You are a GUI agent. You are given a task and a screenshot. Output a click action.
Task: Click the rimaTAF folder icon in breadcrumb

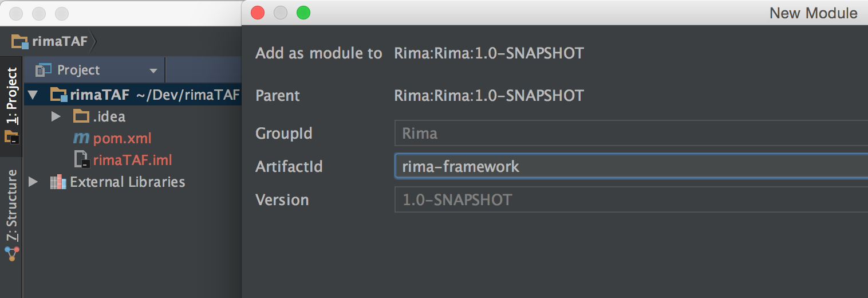pos(19,41)
